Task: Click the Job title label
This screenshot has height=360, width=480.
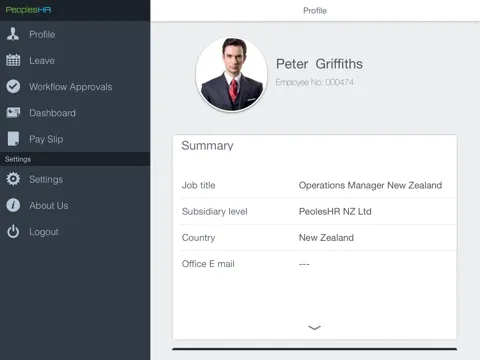Action: (x=198, y=185)
